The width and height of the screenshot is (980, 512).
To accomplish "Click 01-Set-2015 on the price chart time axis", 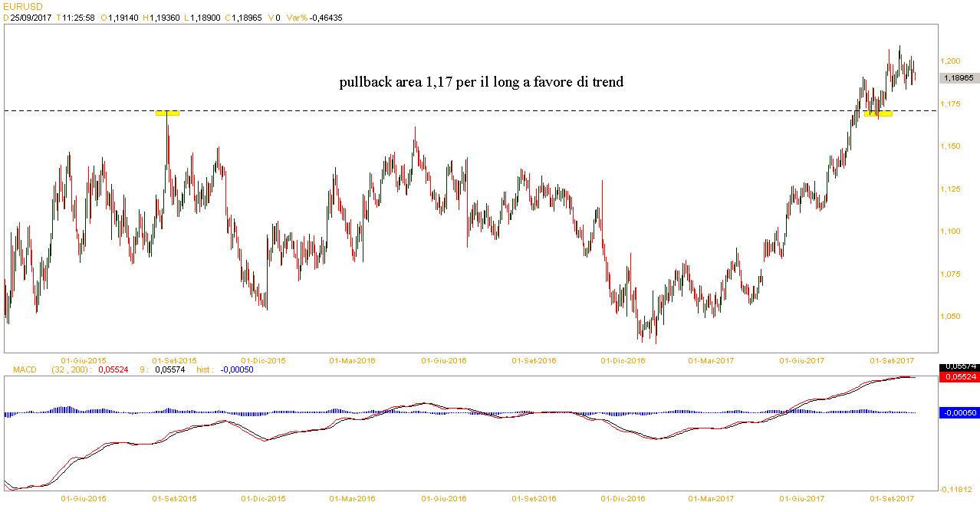I will (175, 359).
